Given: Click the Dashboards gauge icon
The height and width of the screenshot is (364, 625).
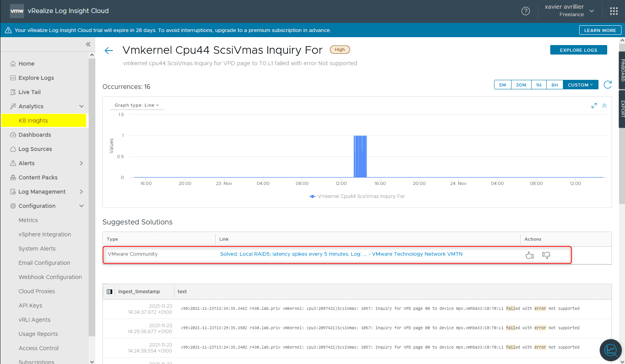Looking at the screenshot, I should (x=13, y=135).
